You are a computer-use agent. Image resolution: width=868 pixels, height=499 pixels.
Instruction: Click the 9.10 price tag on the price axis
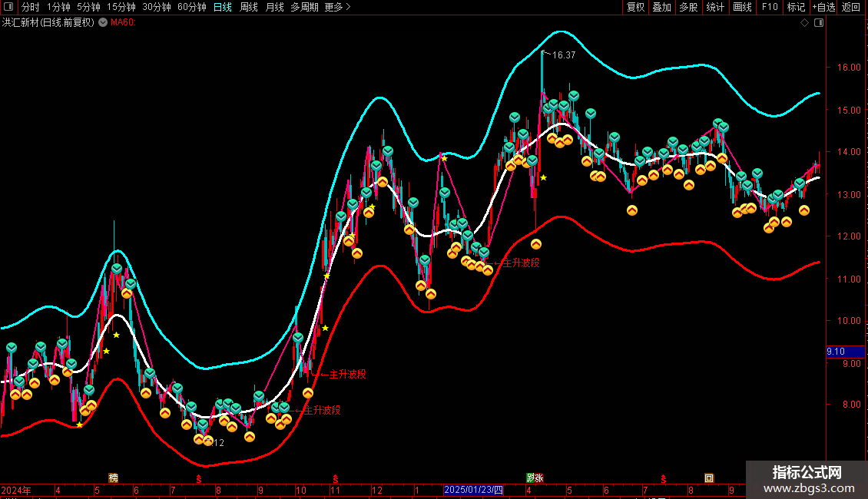[836, 352]
